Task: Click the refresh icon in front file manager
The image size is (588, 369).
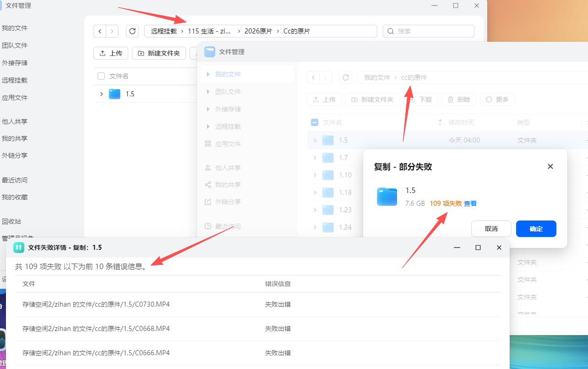Action: pos(346,77)
